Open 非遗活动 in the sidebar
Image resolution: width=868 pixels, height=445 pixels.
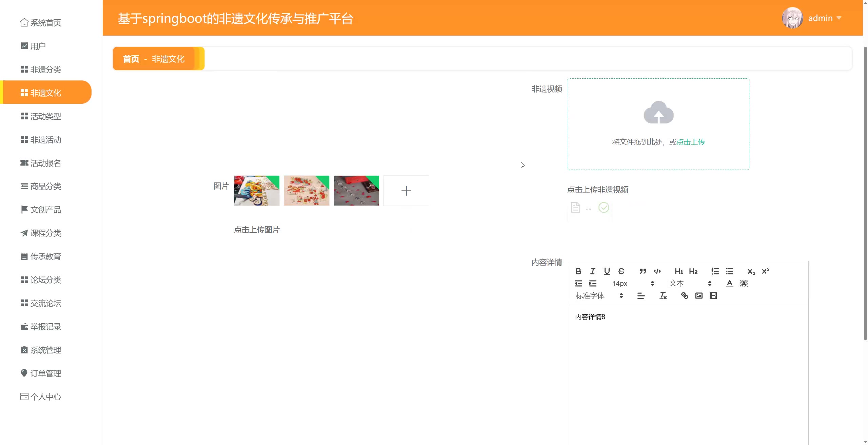click(x=45, y=140)
